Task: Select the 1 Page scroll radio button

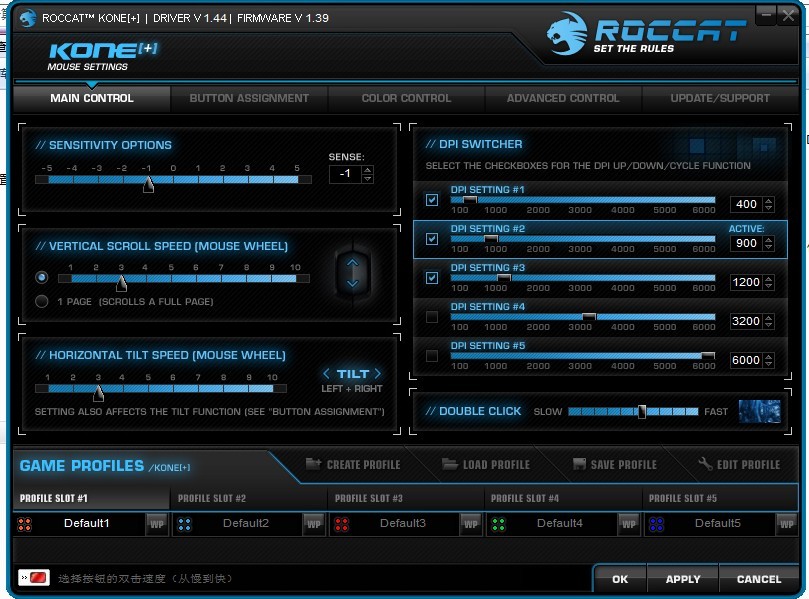Action: pyautogui.click(x=42, y=301)
